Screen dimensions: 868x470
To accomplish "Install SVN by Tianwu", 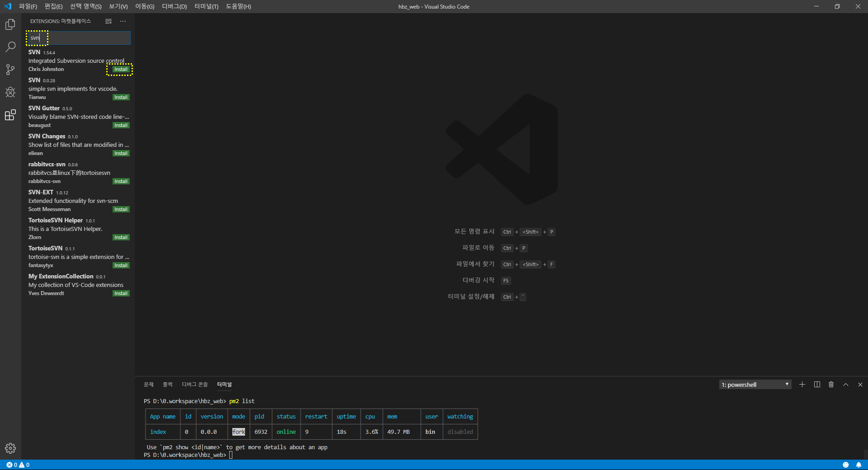I will click(x=121, y=98).
